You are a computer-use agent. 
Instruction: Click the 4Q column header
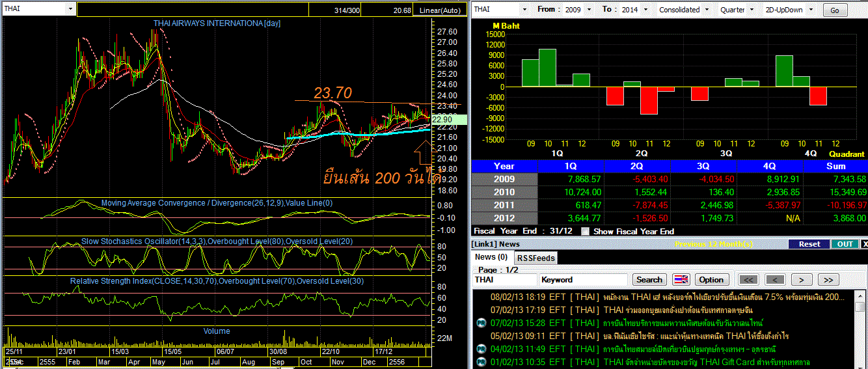click(x=769, y=166)
